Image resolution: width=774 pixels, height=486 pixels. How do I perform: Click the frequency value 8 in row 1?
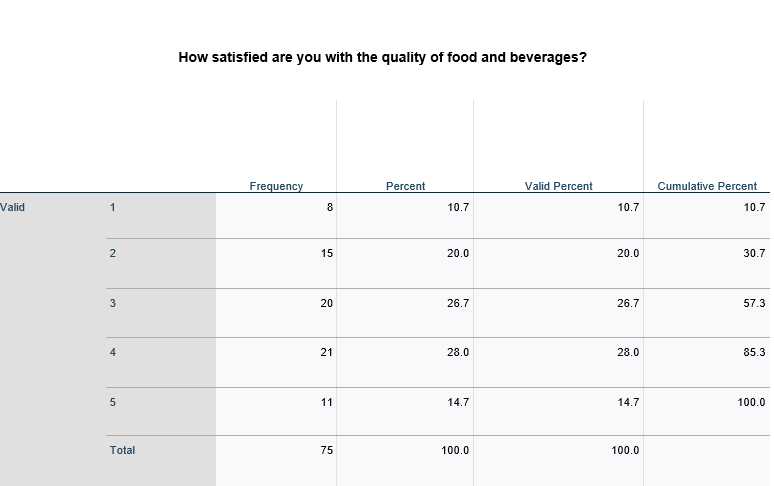(x=329, y=208)
